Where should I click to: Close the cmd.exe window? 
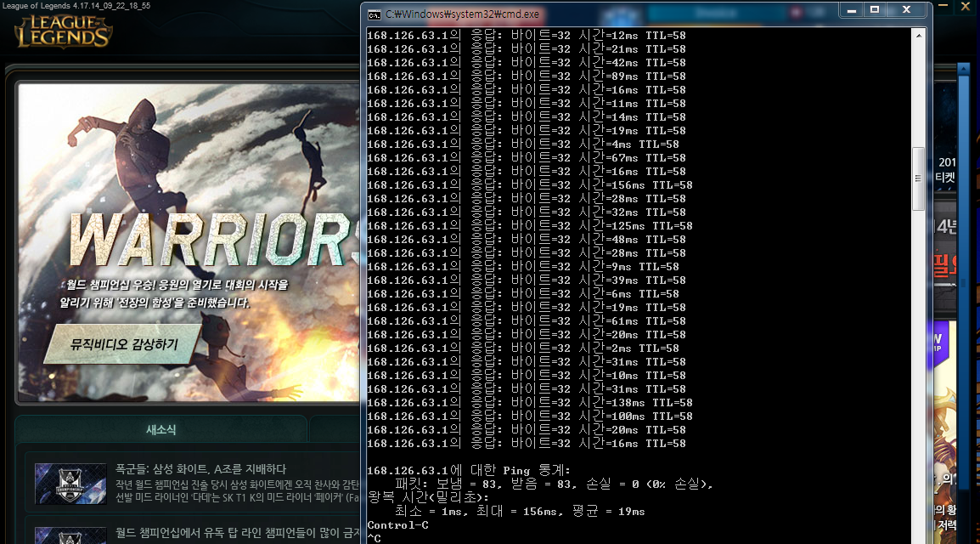tap(906, 10)
